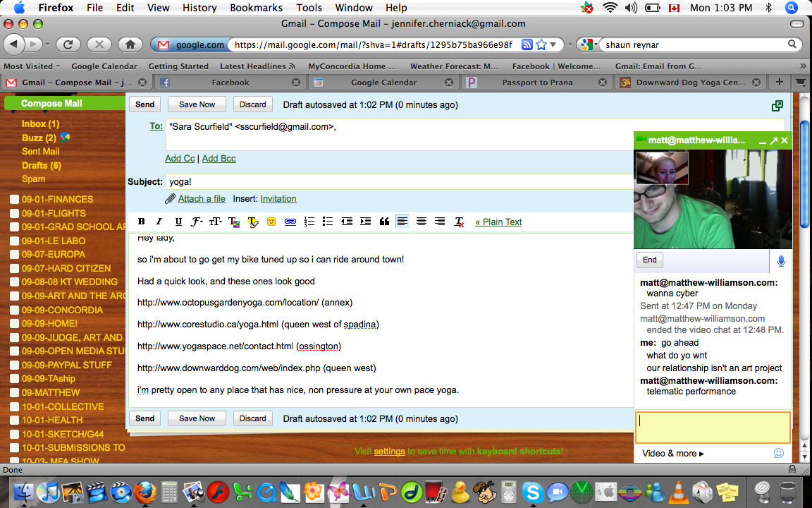The image size is (812, 508).
Task: Open the URL bar history dropdown
Action: (x=553, y=44)
